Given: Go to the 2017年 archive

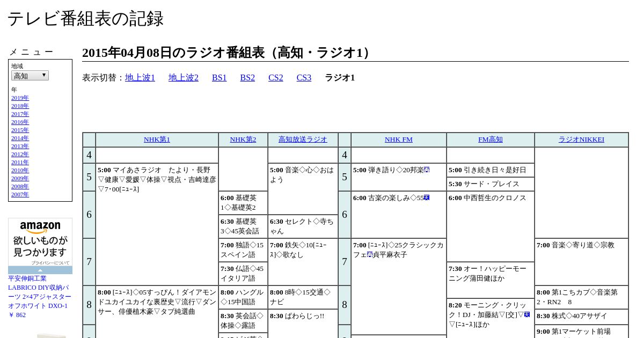Looking at the screenshot, I should pos(20,114).
